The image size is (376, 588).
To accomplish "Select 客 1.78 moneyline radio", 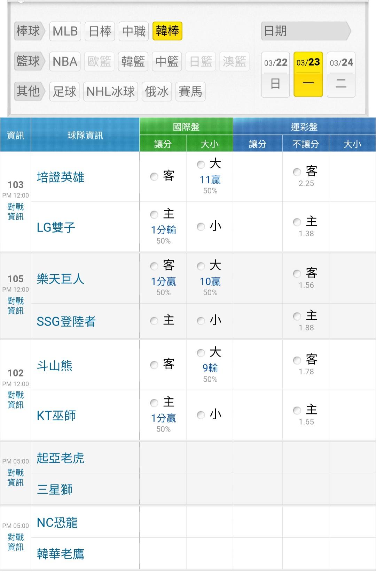I will pos(297,360).
